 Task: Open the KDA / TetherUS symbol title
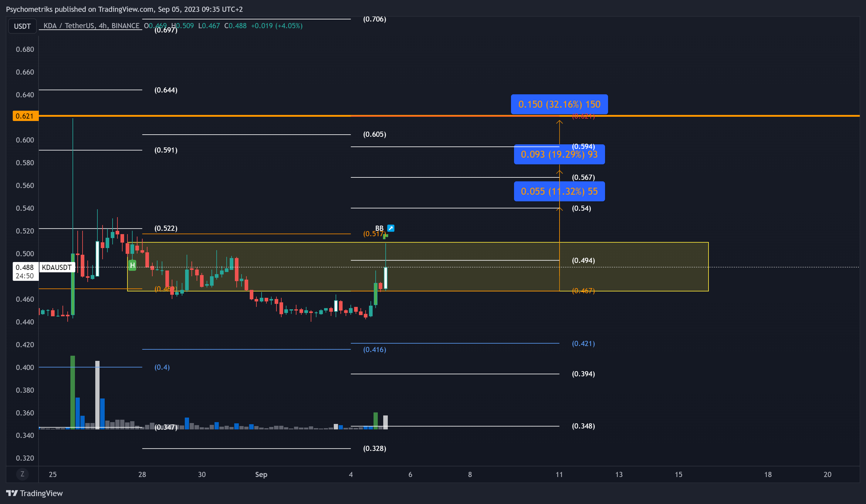coord(91,26)
